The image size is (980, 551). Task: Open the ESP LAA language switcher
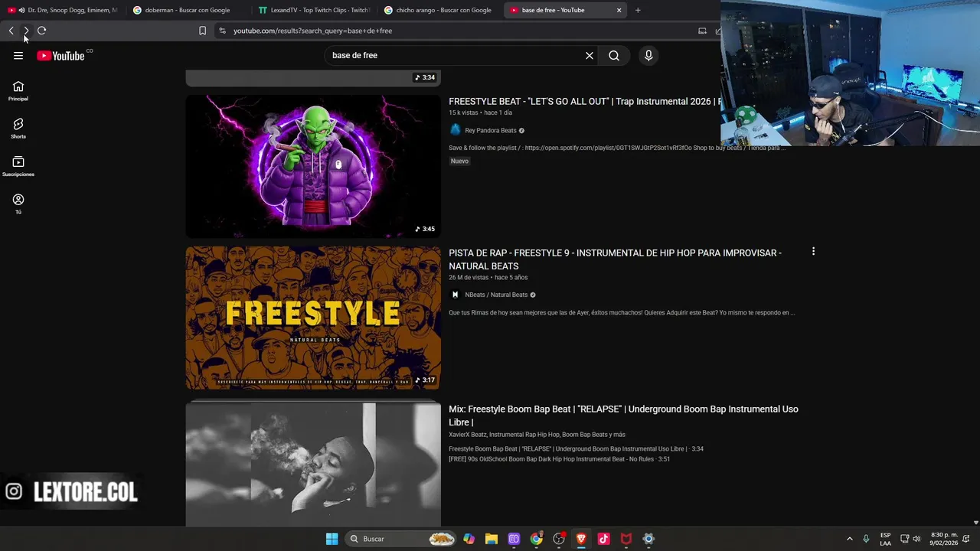pyautogui.click(x=886, y=539)
